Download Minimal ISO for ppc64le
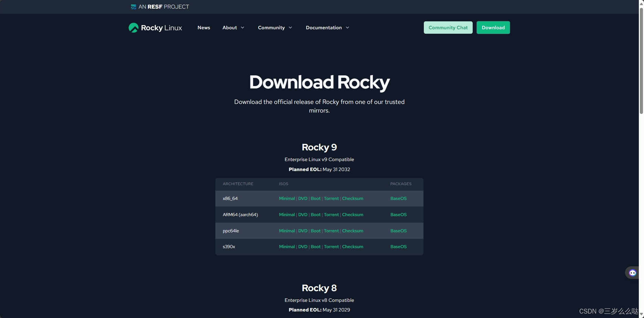The width and height of the screenshot is (644, 318). (x=287, y=231)
